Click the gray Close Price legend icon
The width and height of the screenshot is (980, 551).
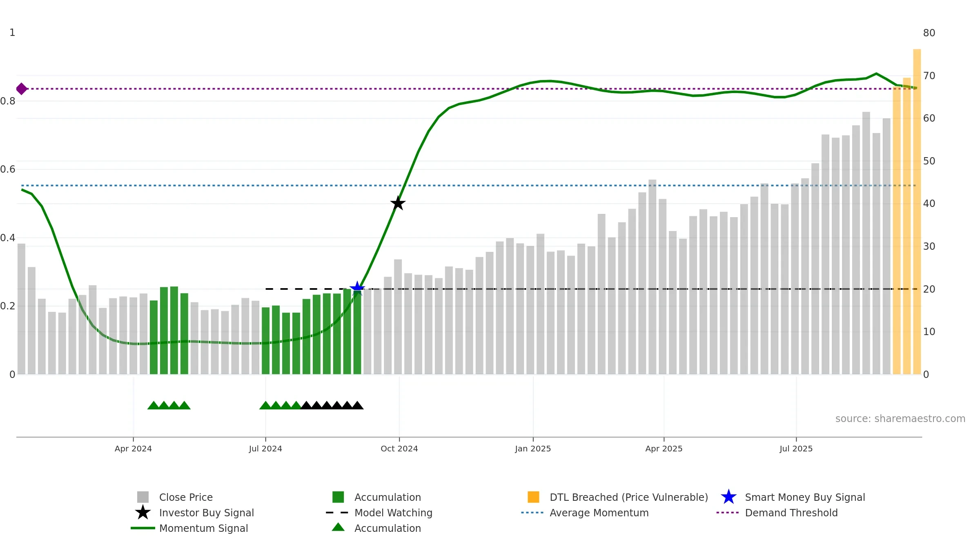click(143, 497)
